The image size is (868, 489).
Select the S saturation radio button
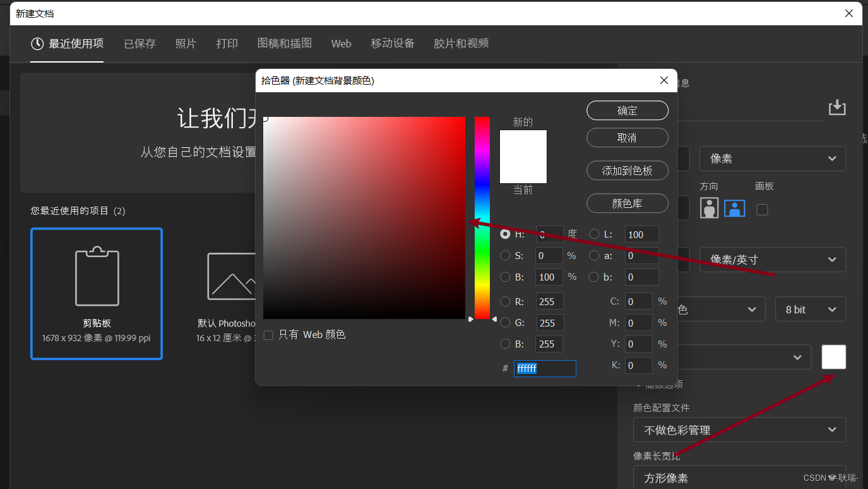(x=505, y=255)
